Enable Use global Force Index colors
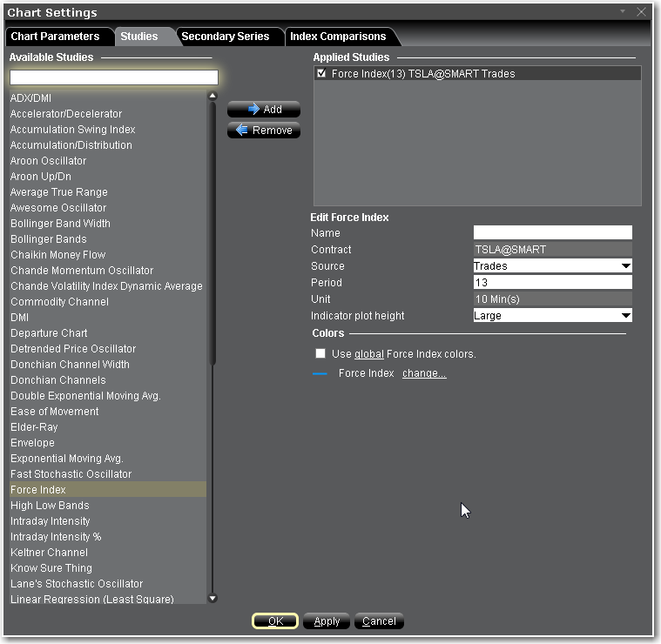661x644 pixels. [320, 354]
